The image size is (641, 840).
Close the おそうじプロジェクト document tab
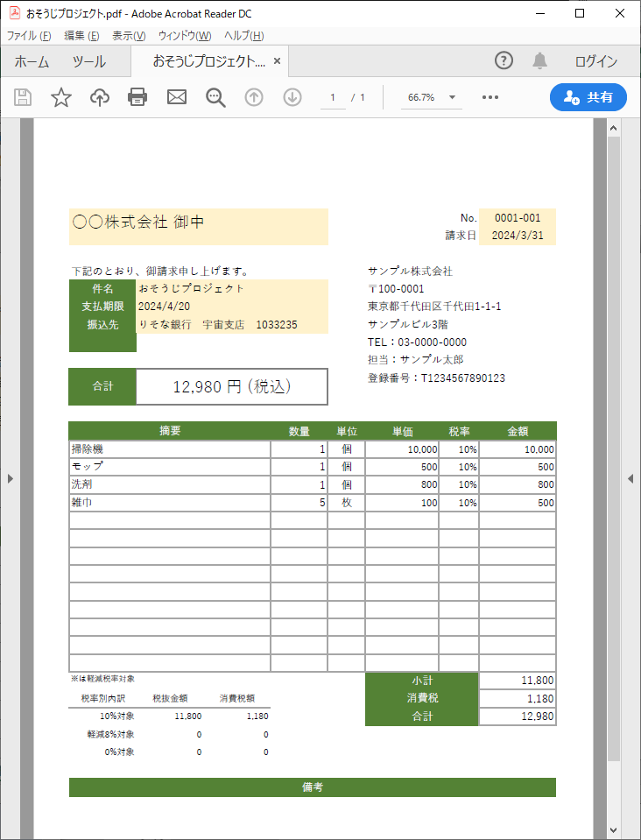pyautogui.click(x=277, y=61)
